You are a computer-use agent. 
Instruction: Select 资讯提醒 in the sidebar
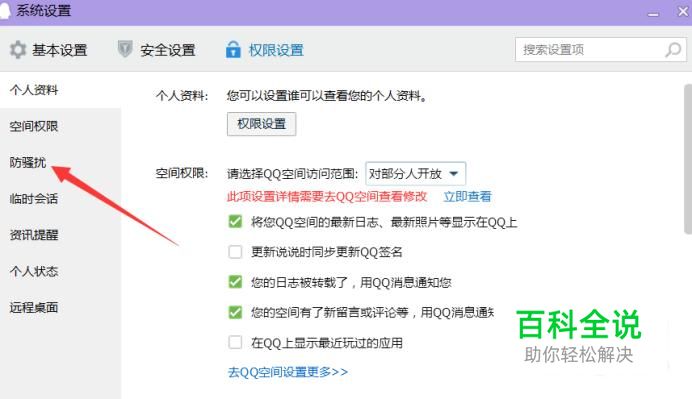point(60,235)
